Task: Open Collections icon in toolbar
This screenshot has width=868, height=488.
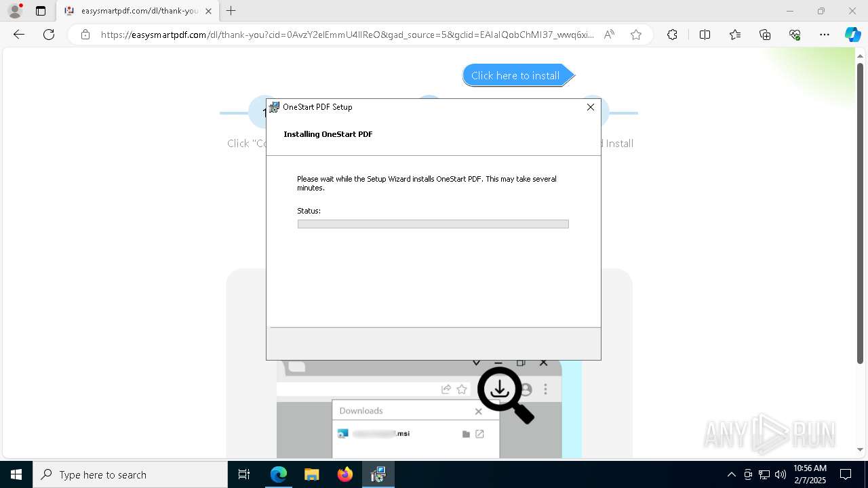Action: click(765, 35)
